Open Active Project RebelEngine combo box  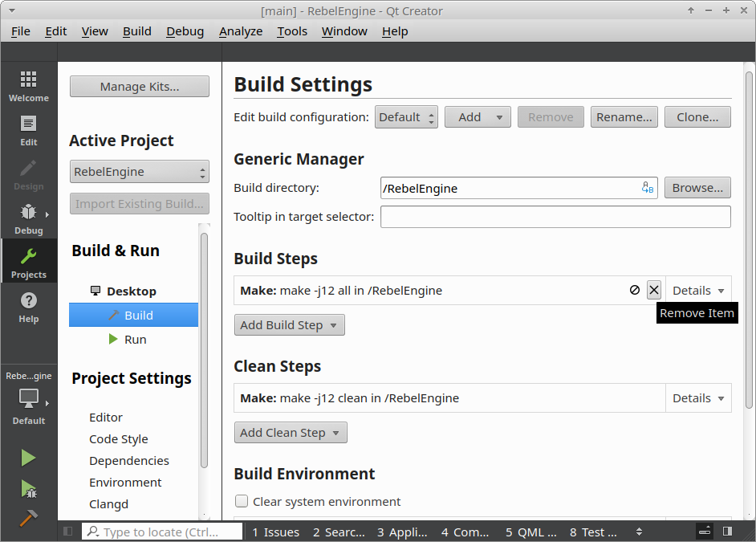[140, 172]
